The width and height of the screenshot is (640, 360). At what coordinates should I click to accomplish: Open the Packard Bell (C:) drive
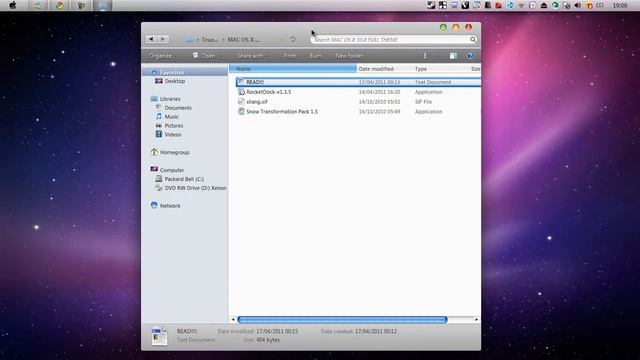pos(184,179)
